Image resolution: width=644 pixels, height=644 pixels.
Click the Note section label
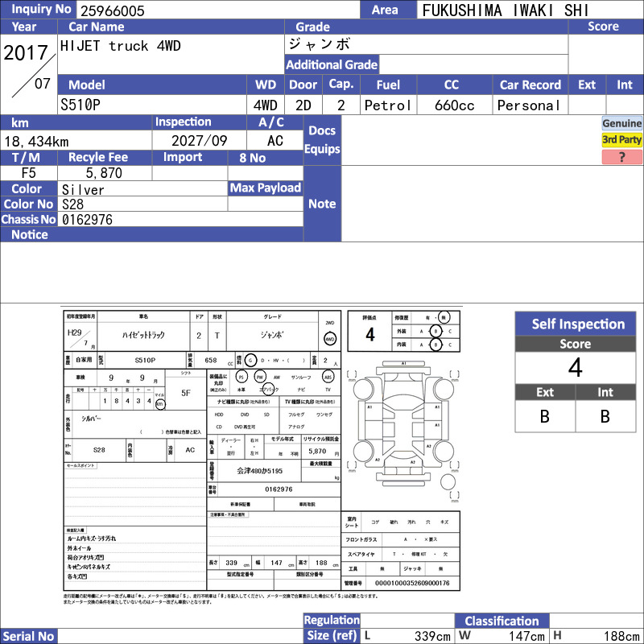click(322, 204)
